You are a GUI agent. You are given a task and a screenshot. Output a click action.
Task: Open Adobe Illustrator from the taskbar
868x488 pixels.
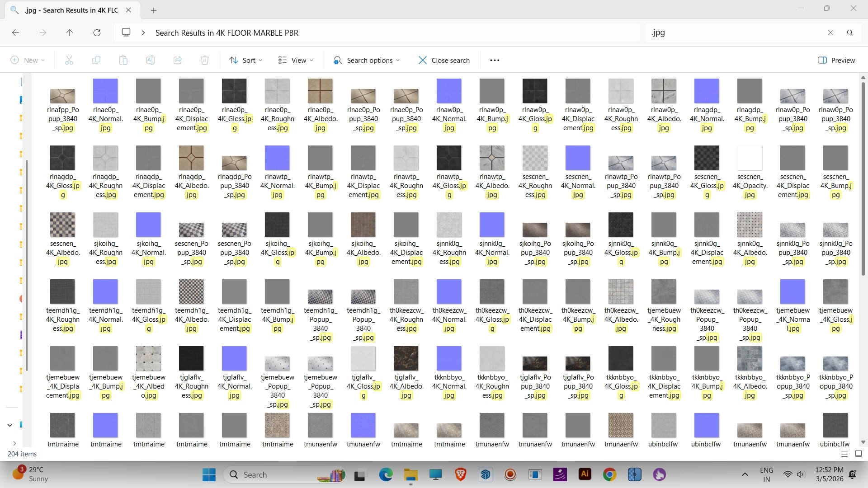[585, 474]
